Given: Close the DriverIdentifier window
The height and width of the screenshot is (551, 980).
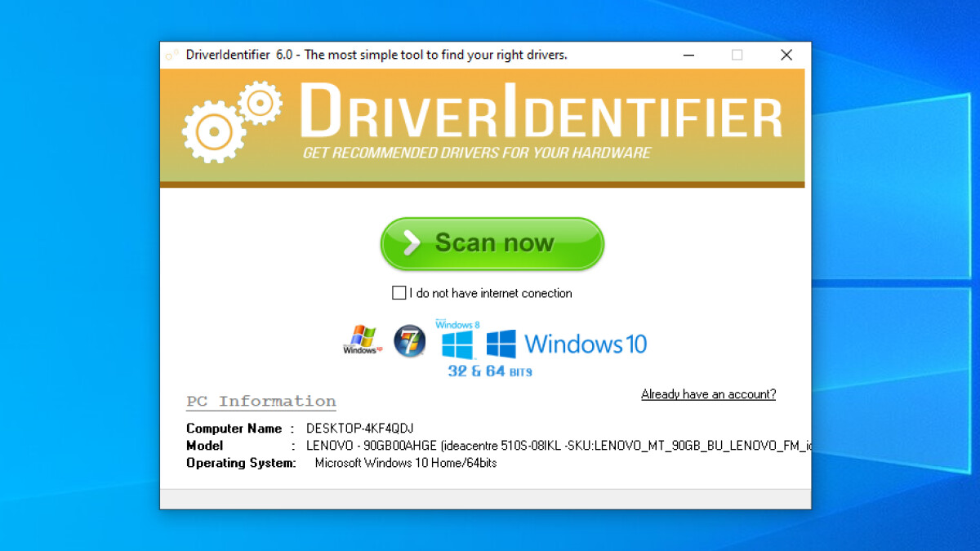Looking at the screenshot, I should pyautogui.click(x=786, y=56).
